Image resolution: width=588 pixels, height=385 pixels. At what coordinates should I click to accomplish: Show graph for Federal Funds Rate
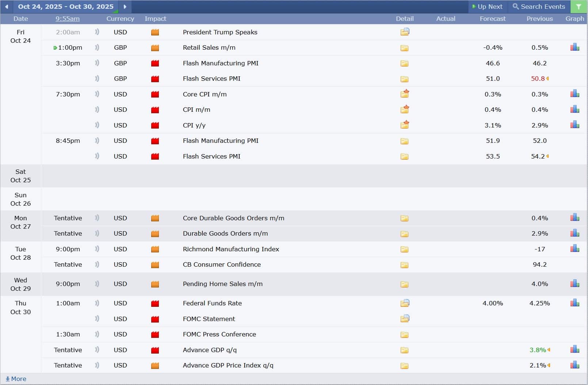[574, 303]
